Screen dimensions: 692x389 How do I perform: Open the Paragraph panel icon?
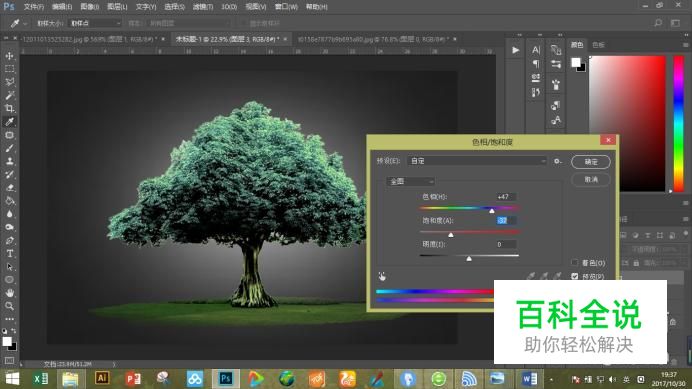coord(536,64)
